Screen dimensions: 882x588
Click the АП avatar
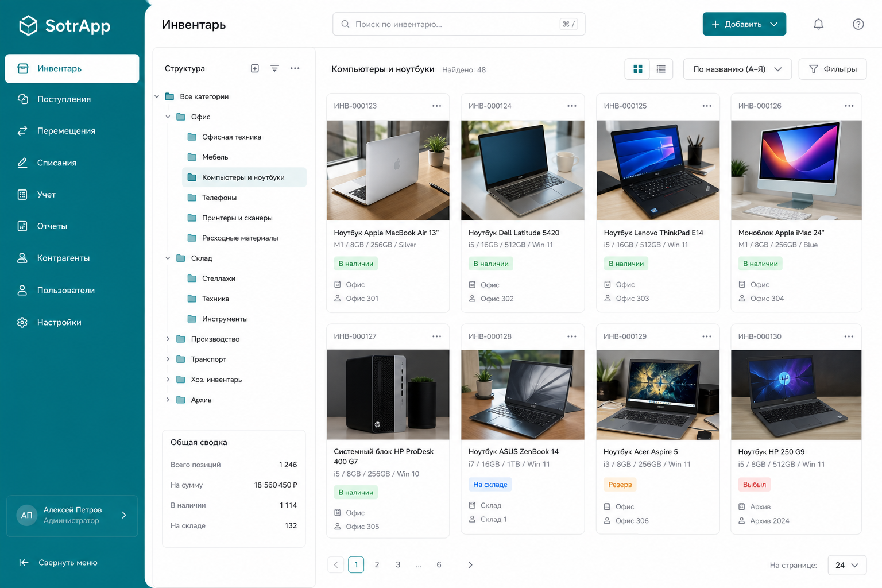point(27,515)
